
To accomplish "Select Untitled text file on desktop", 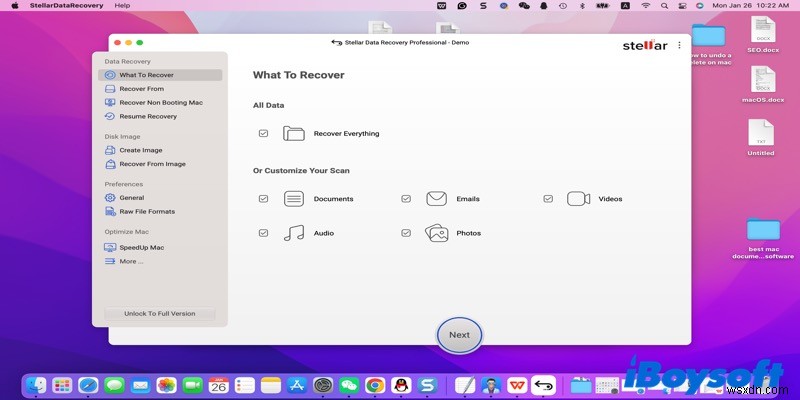I will click(x=761, y=138).
